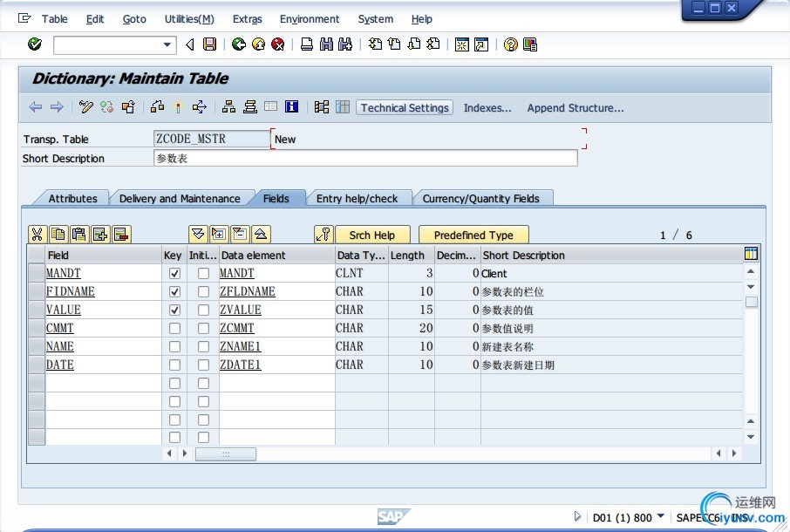790x532 pixels.
Task: Click the blue Documentation info icon
Action: pyautogui.click(x=292, y=106)
